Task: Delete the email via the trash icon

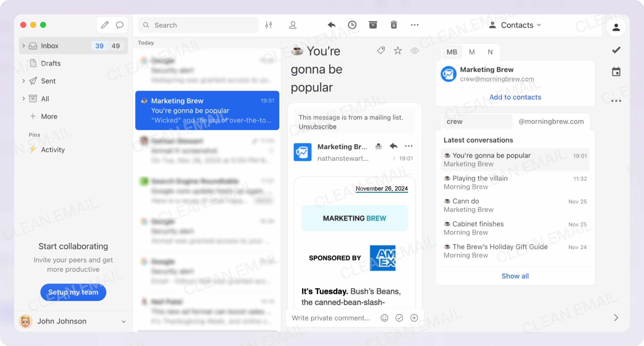Action: coord(394,25)
